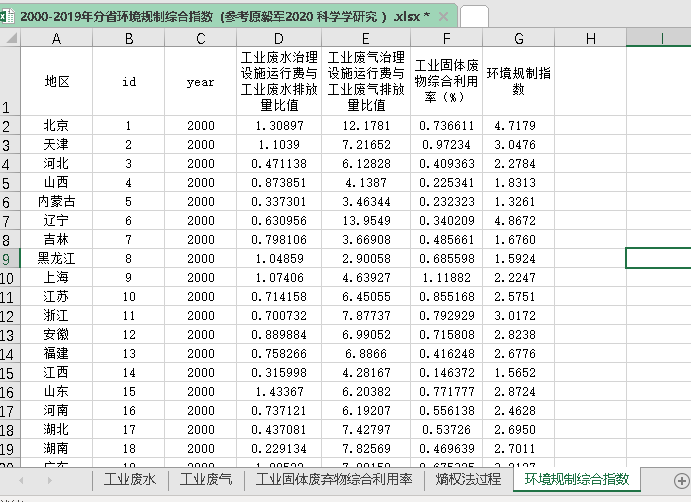Select the 黑龙江 cell

(56, 258)
